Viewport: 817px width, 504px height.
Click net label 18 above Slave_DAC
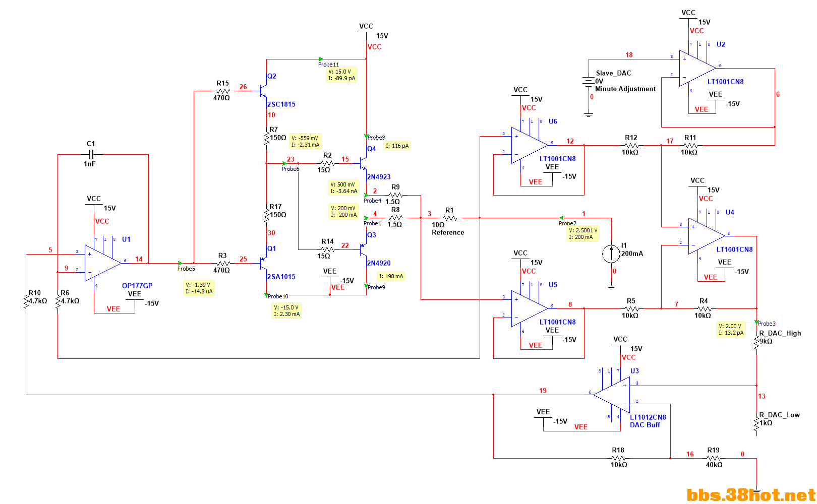629,55
